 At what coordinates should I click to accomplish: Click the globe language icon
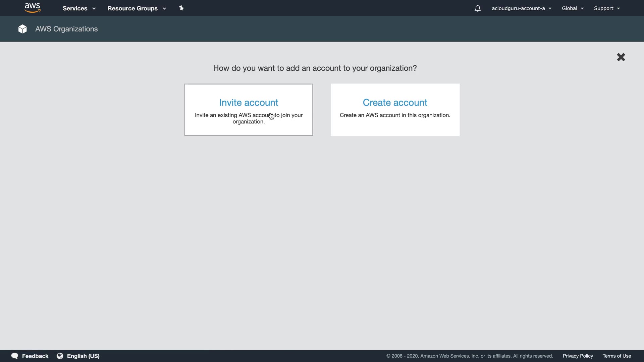(60, 356)
